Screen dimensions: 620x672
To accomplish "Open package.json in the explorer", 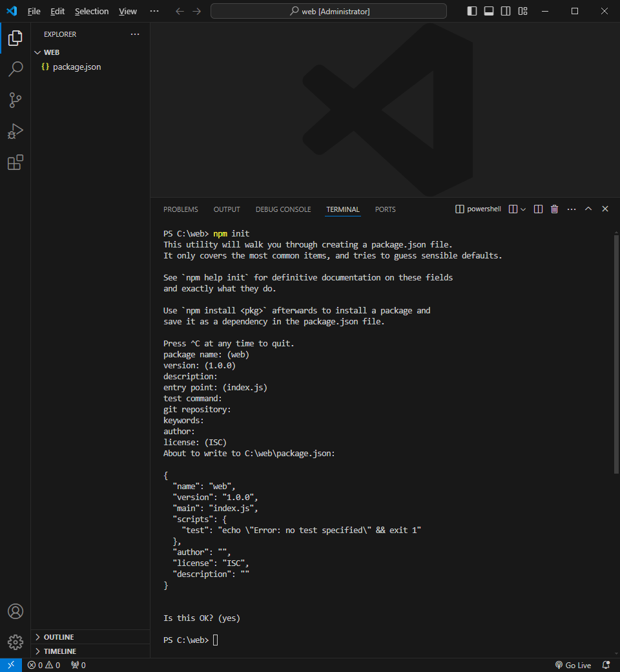I will tap(90, 67).
